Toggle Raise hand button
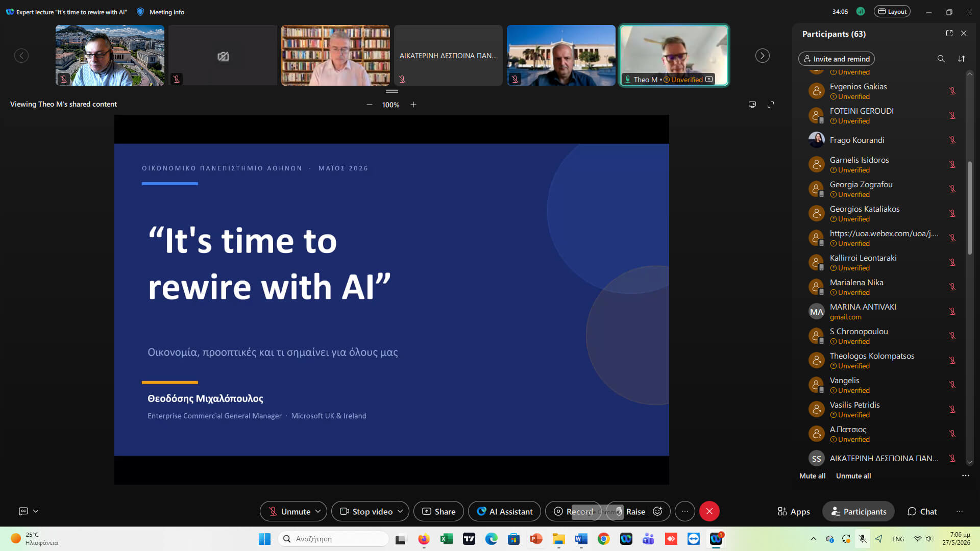Image resolution: width=980 pixels, height=551 pixels. pyautogui.click(x=630, y=511)
